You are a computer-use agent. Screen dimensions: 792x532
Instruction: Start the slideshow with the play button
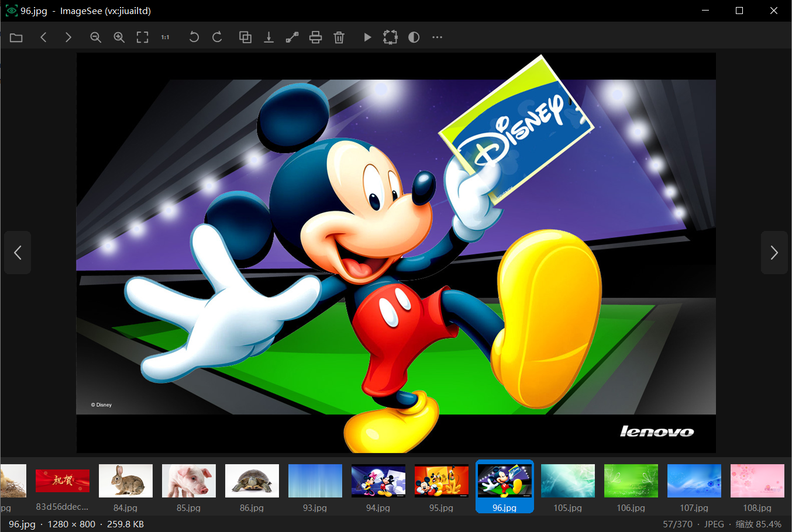(367, 37)
